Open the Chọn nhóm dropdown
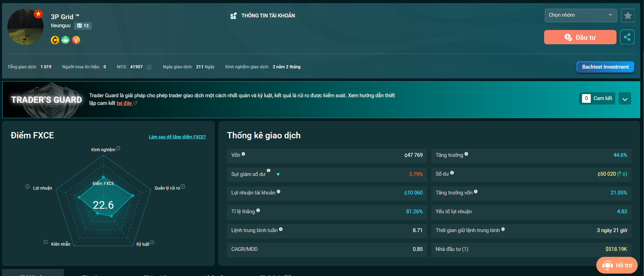644x276 pixels. coord(581,15)
